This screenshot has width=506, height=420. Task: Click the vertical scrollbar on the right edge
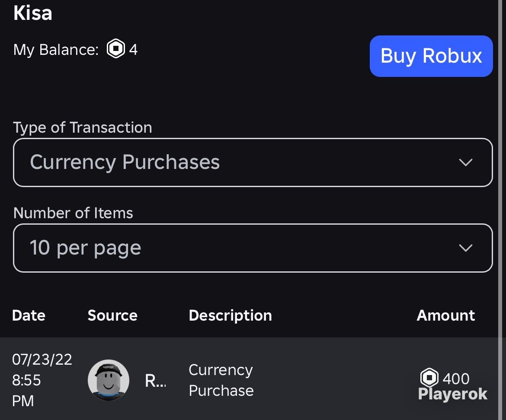click(500, 210)
